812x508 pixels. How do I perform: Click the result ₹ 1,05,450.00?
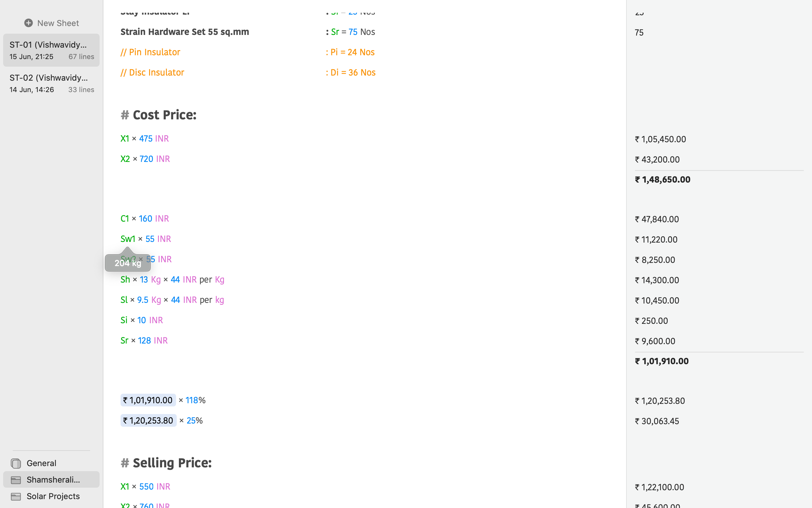pos(660,139)
